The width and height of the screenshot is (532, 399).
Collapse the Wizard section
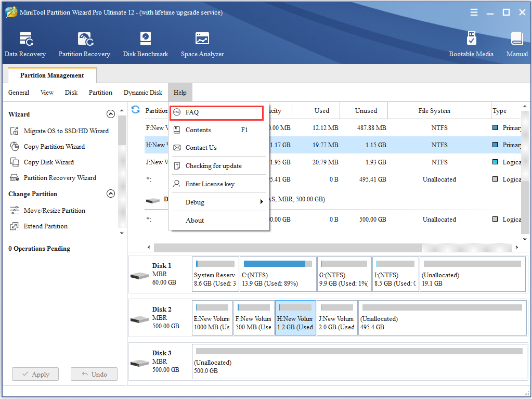click(110, 113)
